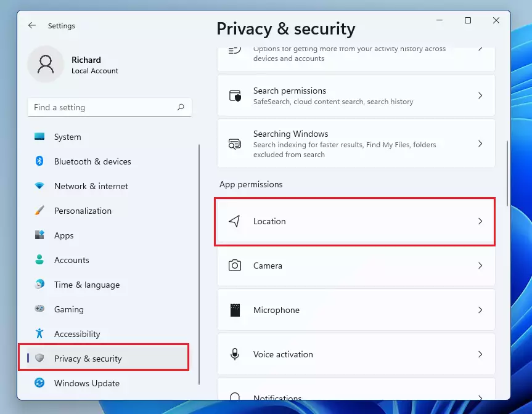Click the search magnifier icon
Viewport: 532px width, 414px height.
click(x=181, y=107)
